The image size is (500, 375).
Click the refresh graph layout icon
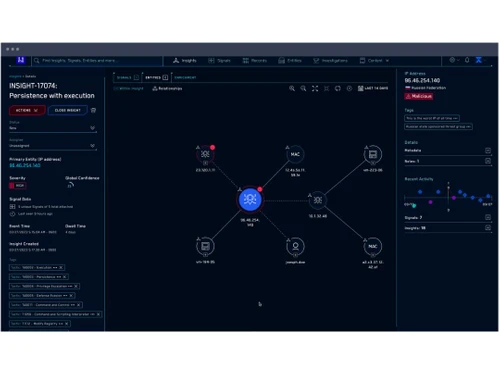[x=338, y=88]
